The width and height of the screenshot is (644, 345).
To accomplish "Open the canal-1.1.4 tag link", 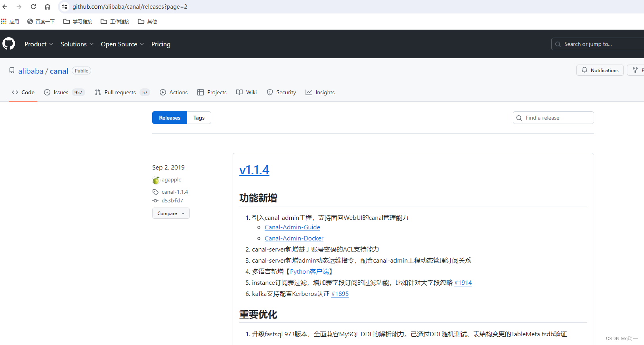I will click(x=175, y=192).
